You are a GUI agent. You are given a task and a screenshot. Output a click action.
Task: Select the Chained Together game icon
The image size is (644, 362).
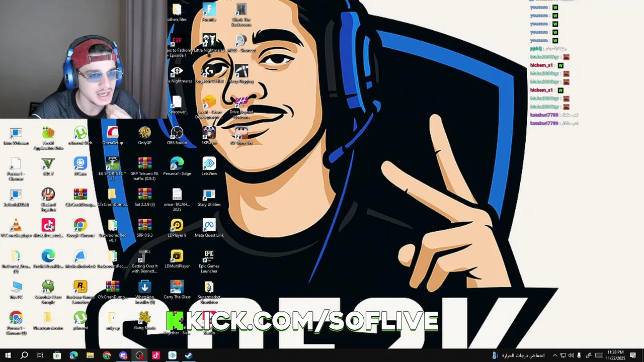(48, 200)
